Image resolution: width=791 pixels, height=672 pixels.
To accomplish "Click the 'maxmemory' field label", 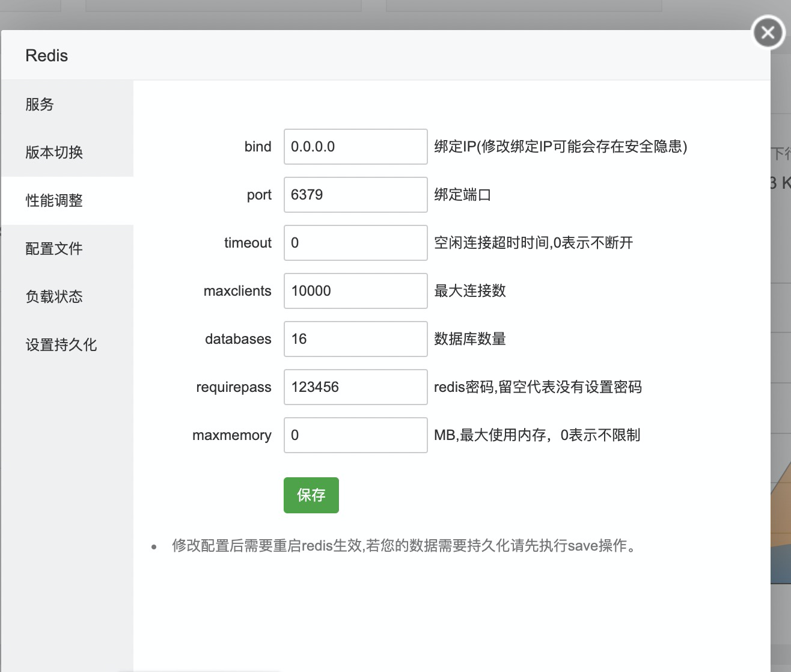I will pos(232,436).
